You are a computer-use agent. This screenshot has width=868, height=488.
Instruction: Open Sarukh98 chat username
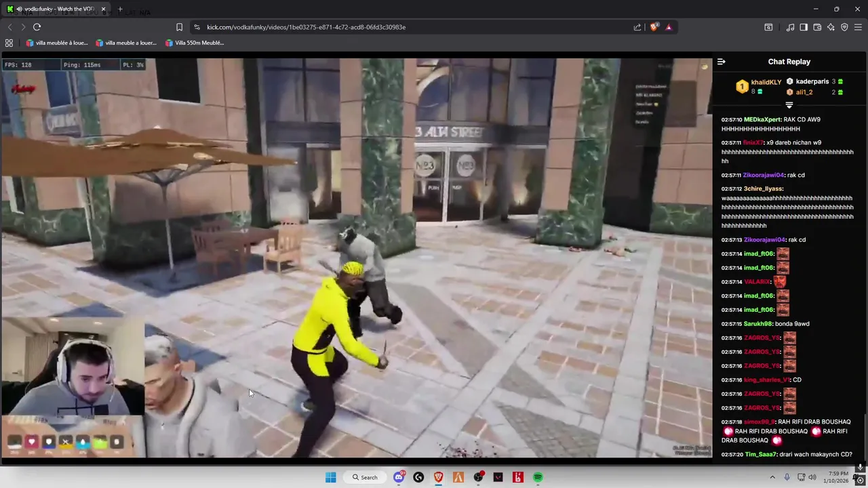[x=758, y=324]
